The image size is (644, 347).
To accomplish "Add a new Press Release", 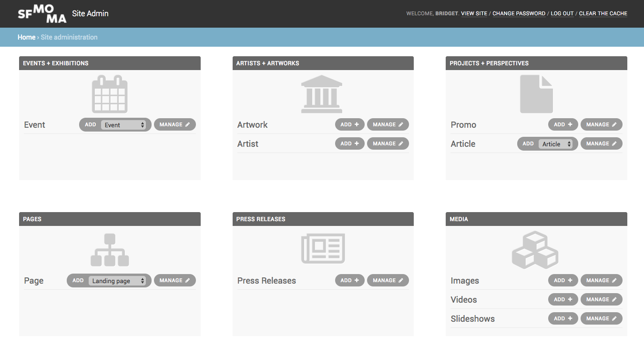I will coord(350,281).
